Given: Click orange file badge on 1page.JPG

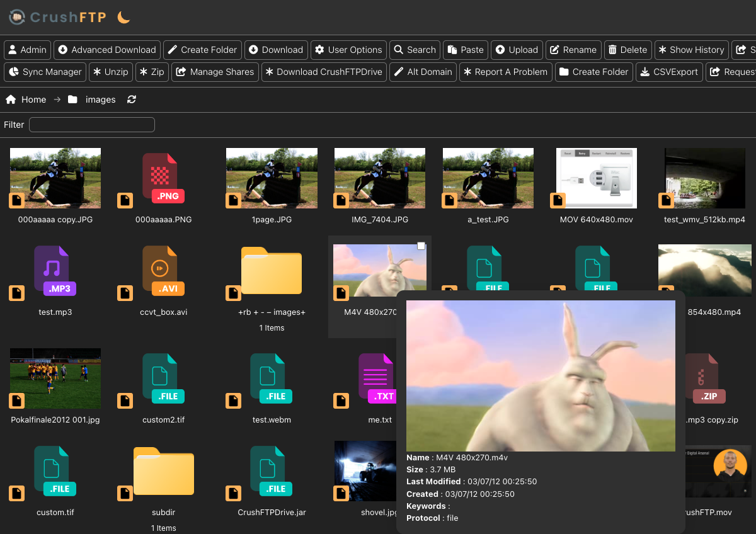Looking at the screenshot, I should coord(233,200).
